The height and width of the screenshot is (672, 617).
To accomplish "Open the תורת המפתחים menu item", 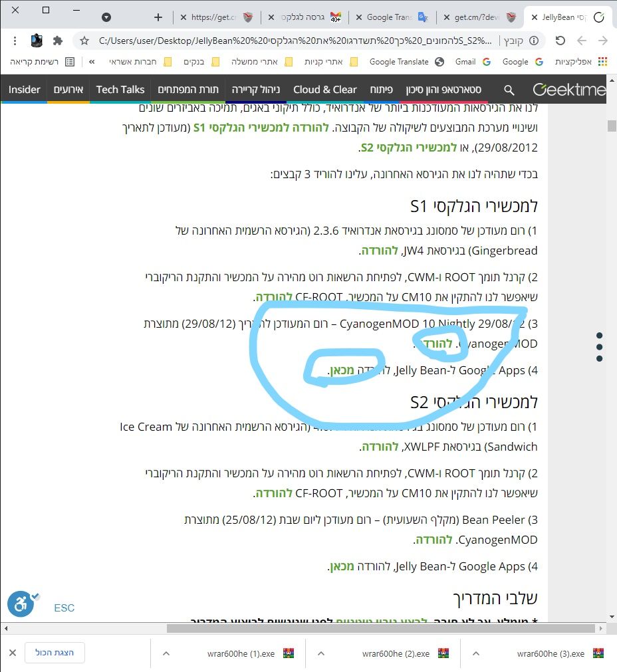I will pyautogui.click(x=188, y=90).
